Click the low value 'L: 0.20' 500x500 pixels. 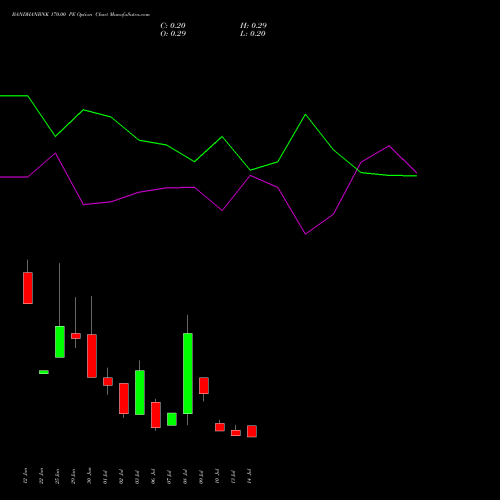pyautogui.click(x=253, y=34)
